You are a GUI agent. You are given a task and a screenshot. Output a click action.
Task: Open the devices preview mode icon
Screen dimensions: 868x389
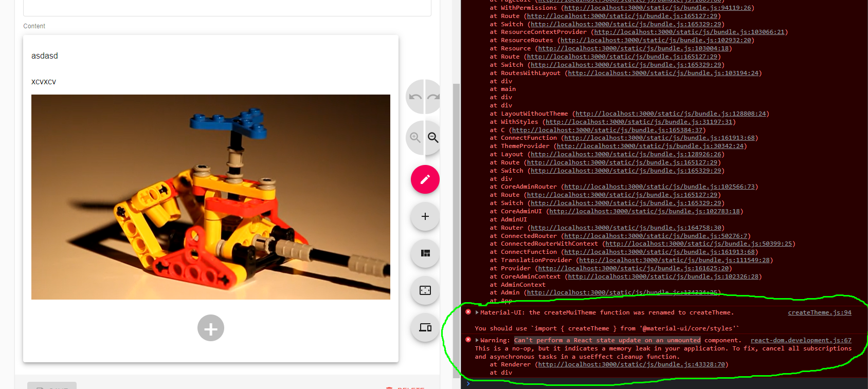[425, 327]
